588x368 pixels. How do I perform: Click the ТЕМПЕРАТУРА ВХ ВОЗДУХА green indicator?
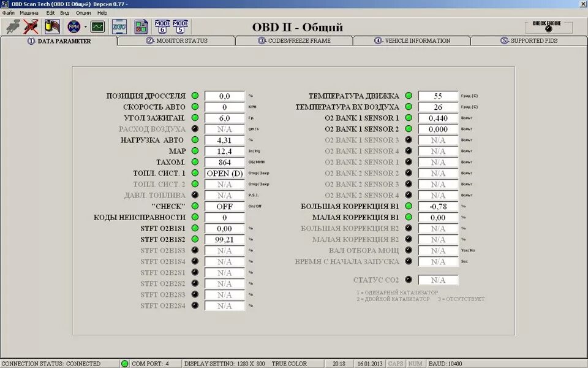[409, 107]
